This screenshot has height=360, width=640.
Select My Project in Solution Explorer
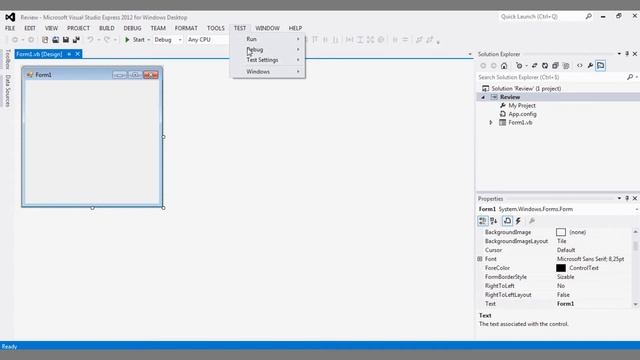[522, 106]
